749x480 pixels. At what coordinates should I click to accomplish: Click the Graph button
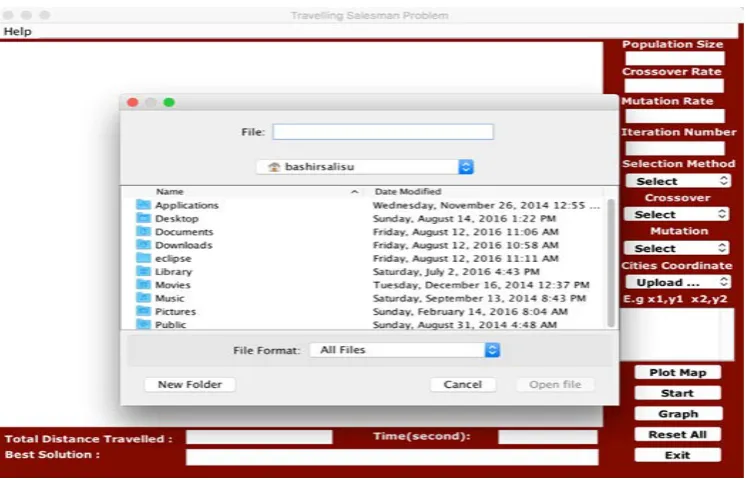pos(678,414)
